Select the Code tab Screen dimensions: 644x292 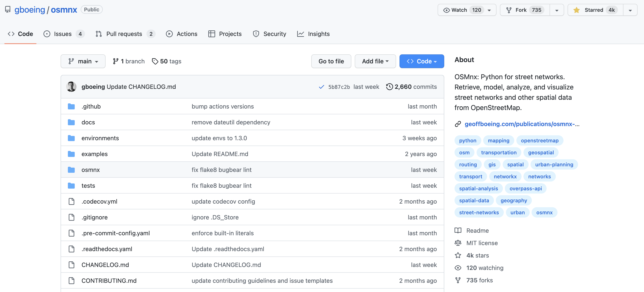click(x=20, y=34)
